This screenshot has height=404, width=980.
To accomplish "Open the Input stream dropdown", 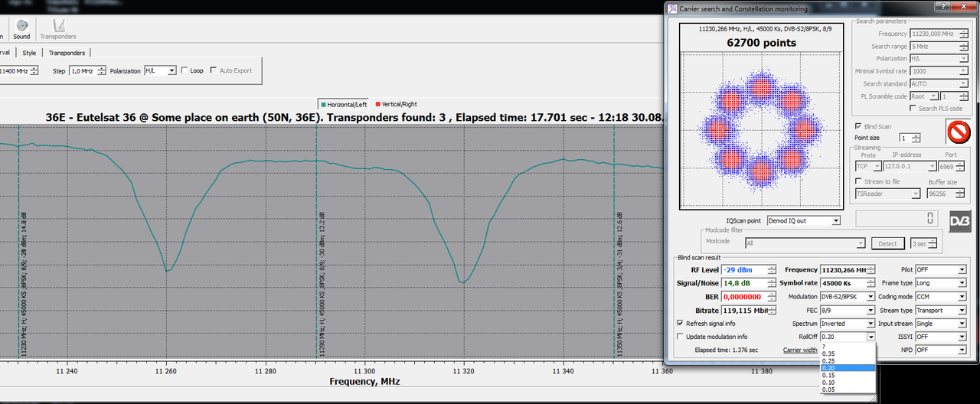I will click(x=941, y=324).
